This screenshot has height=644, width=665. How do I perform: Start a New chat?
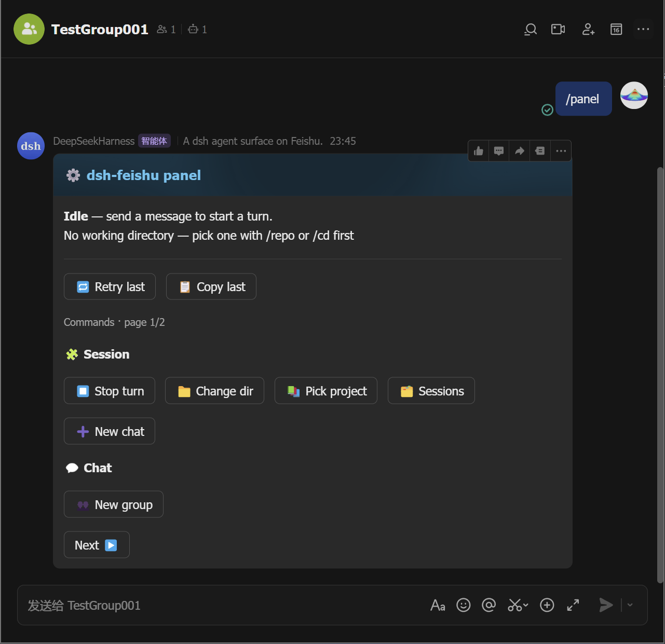pyautogui.click(x=110, y=431)
